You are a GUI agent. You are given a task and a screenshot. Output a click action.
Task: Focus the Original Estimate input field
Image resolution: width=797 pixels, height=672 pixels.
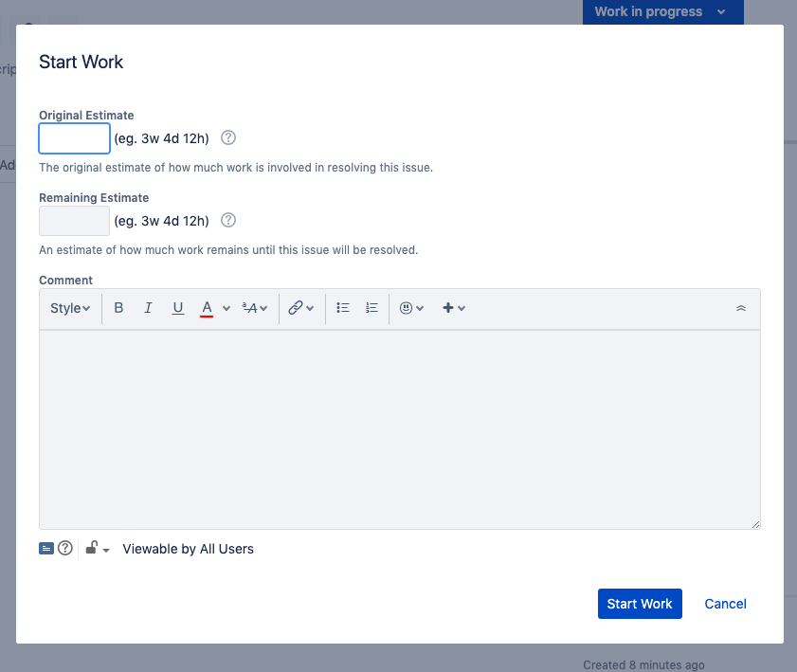(74, 138)
